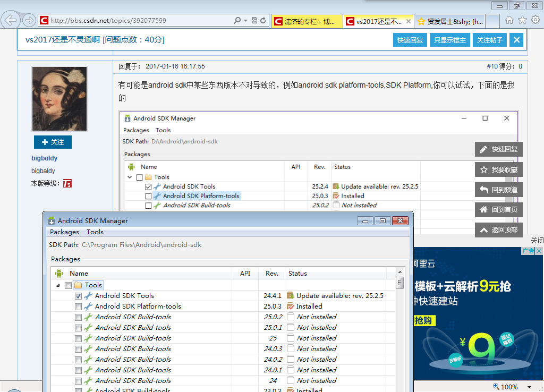Viewport: 544px width, 392px height.
Task: Click 快速回复 in the thread title bar
Action: pyautogui.click(x=410, y=40)
